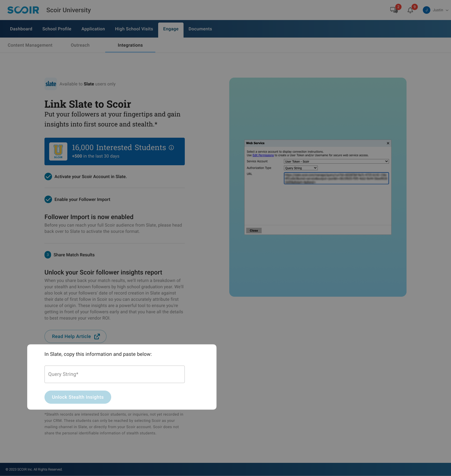Open the notifications bell
The image size is (451, 476).
[x=410, y=10]
